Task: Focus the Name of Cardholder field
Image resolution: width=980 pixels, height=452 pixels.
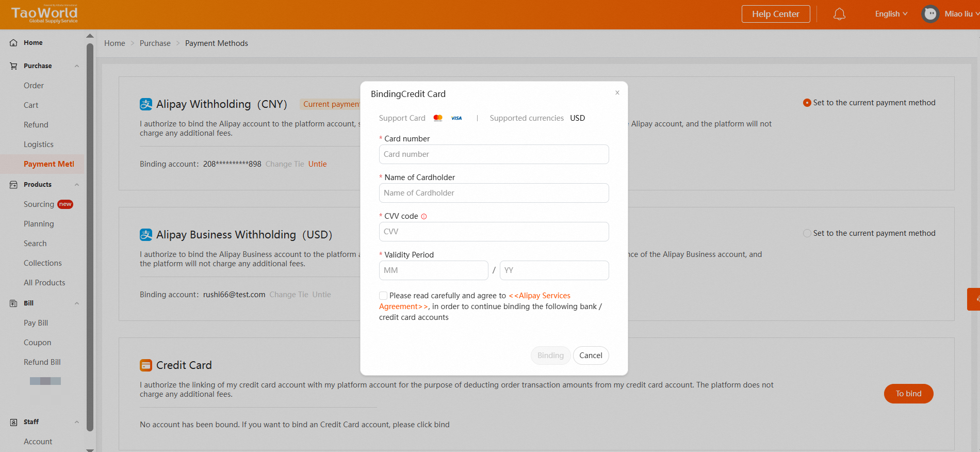Action: [494, 193]
